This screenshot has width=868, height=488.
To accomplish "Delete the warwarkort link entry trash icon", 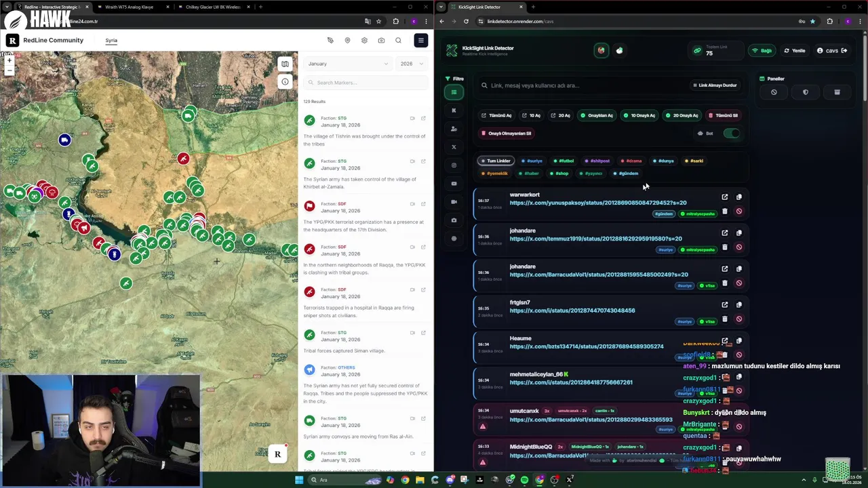I will tap(724, 211).
